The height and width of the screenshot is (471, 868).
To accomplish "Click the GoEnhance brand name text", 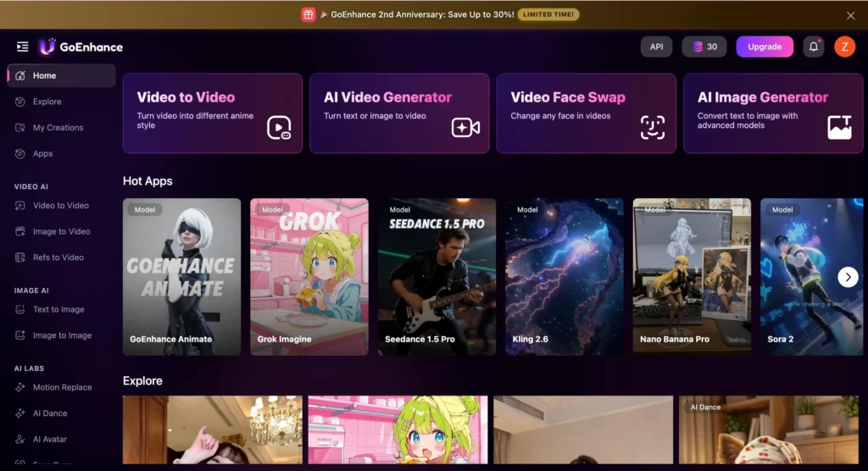I will pos(92,47).
